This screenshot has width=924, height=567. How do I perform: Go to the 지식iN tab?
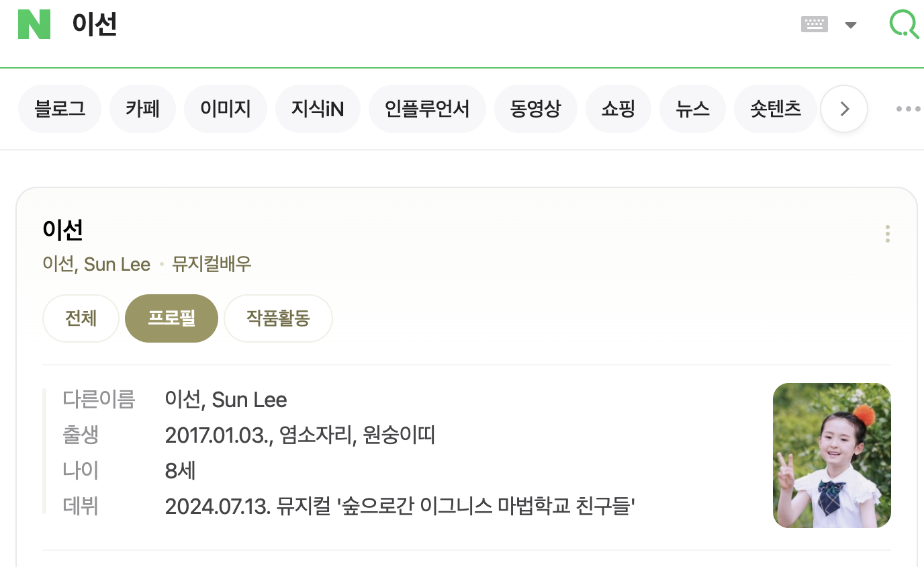(x=318, y=109)
